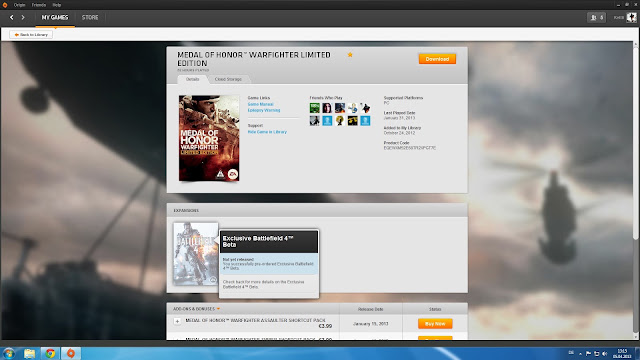
Task: Open the Game Manual link
Action: (260, 104)
